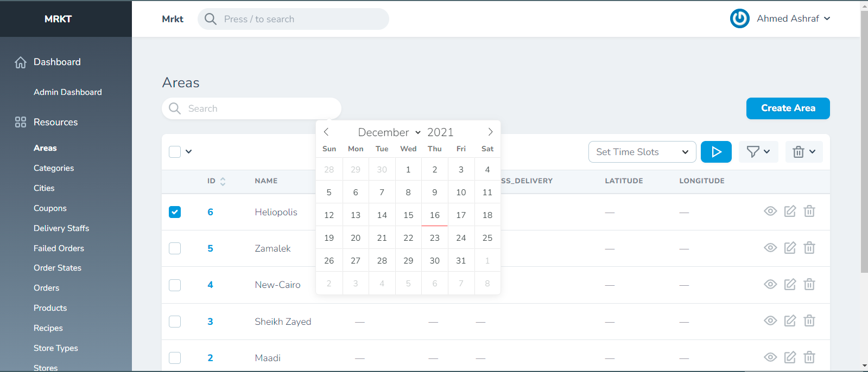Go to Products in the Resources menu
The image size is (868, 372).
50,307
